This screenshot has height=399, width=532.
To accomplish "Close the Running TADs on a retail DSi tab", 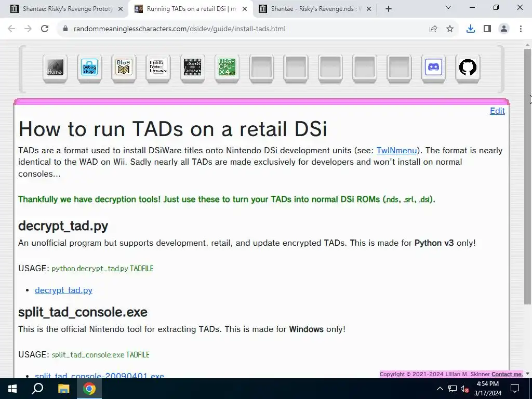I will [245, 9].
